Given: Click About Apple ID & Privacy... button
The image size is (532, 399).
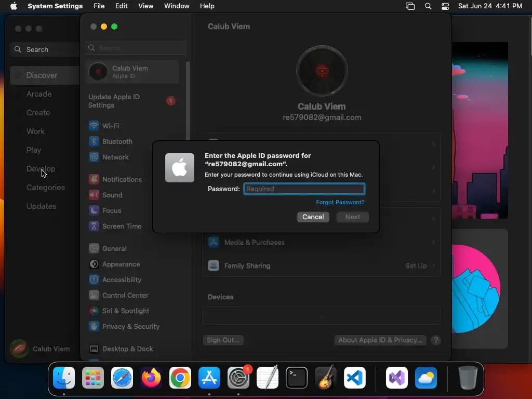Looking at the screenshot, I should point(380,340).
